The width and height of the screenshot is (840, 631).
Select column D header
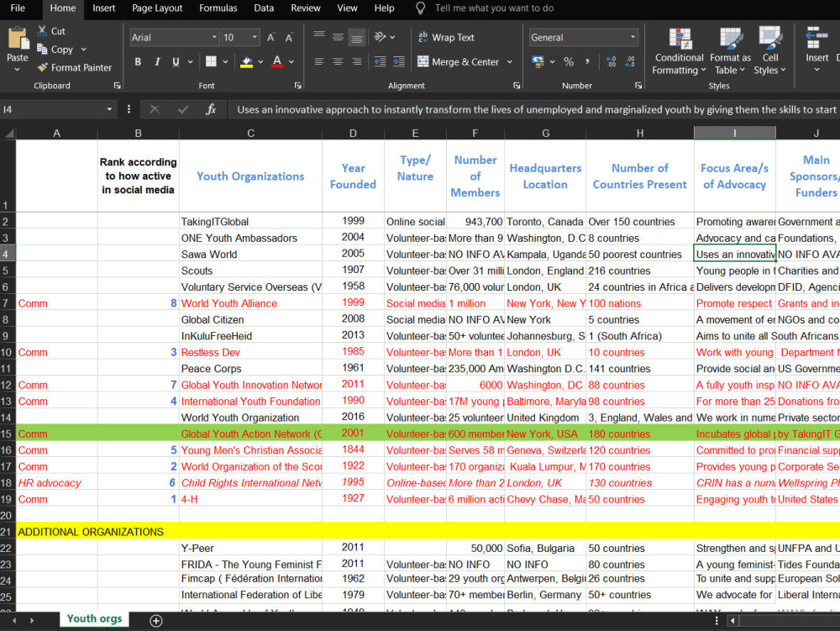353,133
